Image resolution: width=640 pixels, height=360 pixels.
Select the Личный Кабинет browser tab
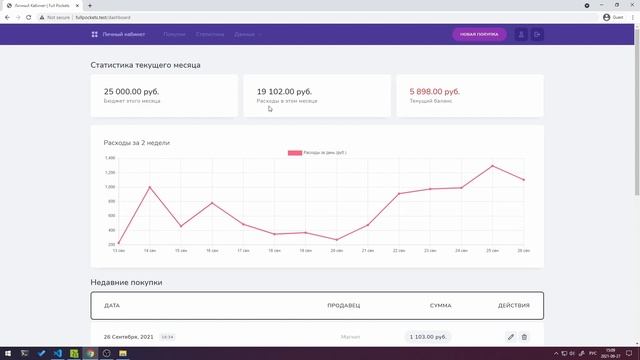click(x=42, y=6)
